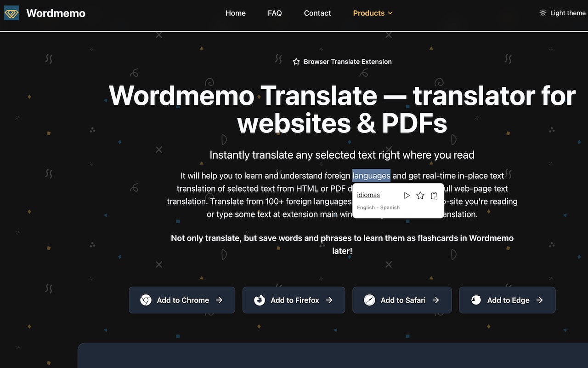
Task: Save idiomas with the star icon
Action: coord(420,195)
